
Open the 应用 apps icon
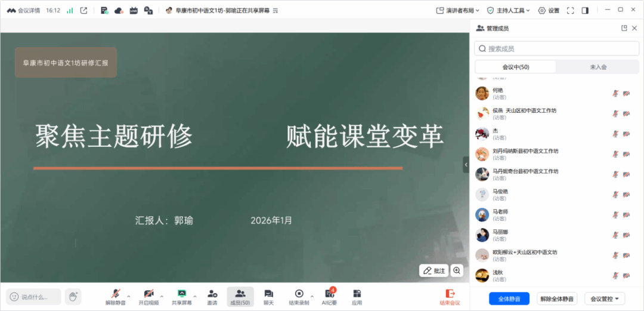click(x=357, y=297)
